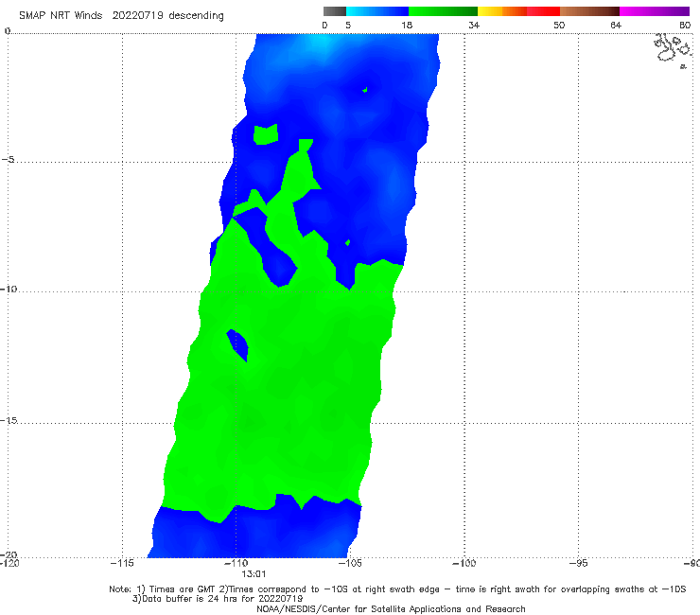Viewport: 700px width, 615px height.
Task: Click the longitude label '-115'
Action: point(122,563)
